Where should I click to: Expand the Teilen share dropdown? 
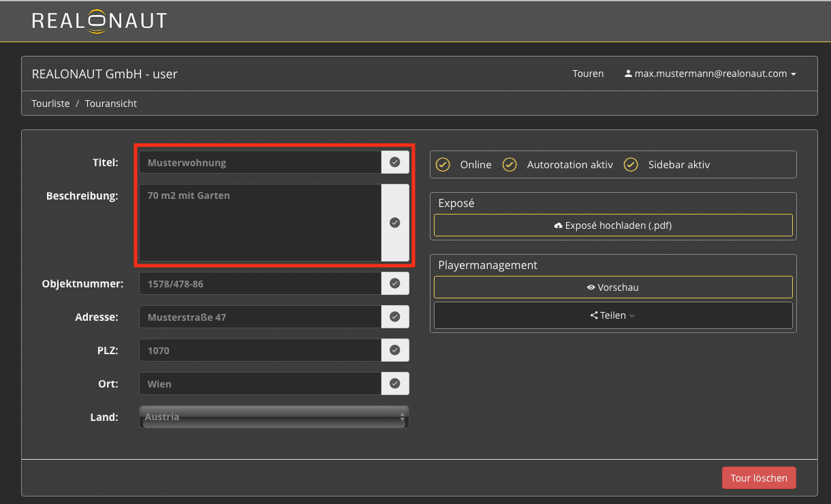[613, 315]
